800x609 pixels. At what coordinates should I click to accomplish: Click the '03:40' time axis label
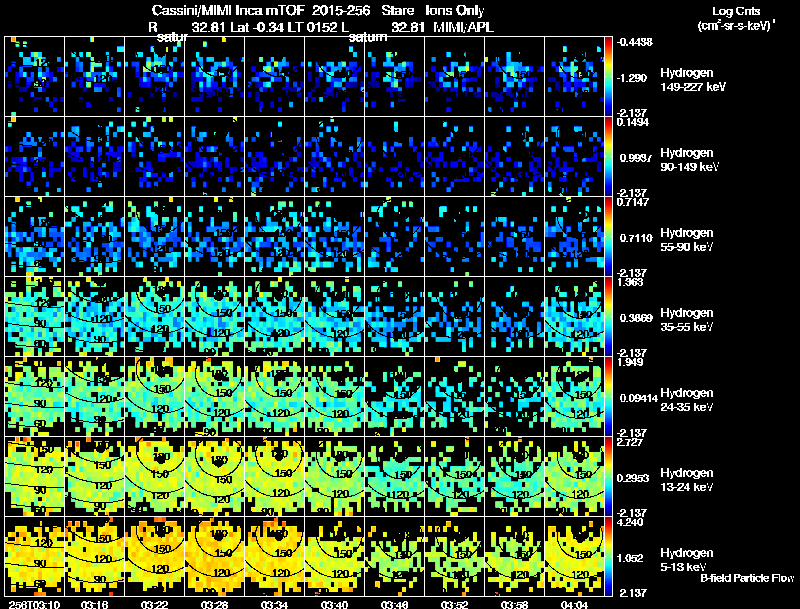[334, 604]
